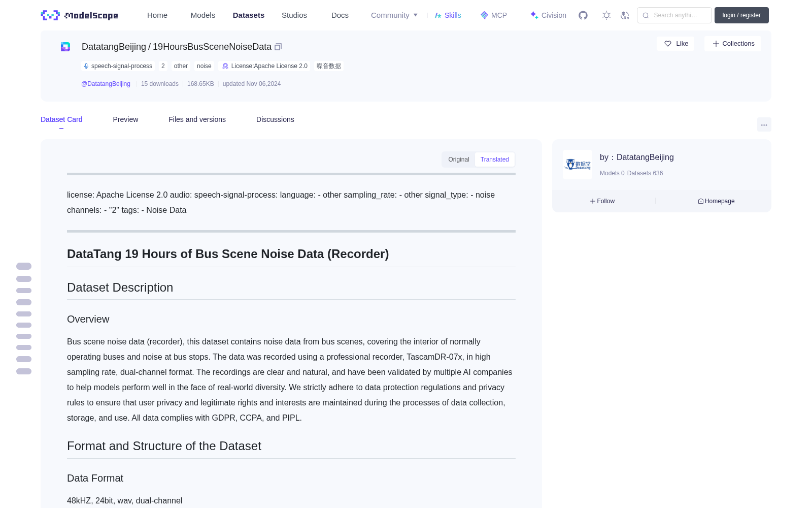812x508 pixels.
Task: Click 'Datasets 636' count text
Action: (645, 173)
